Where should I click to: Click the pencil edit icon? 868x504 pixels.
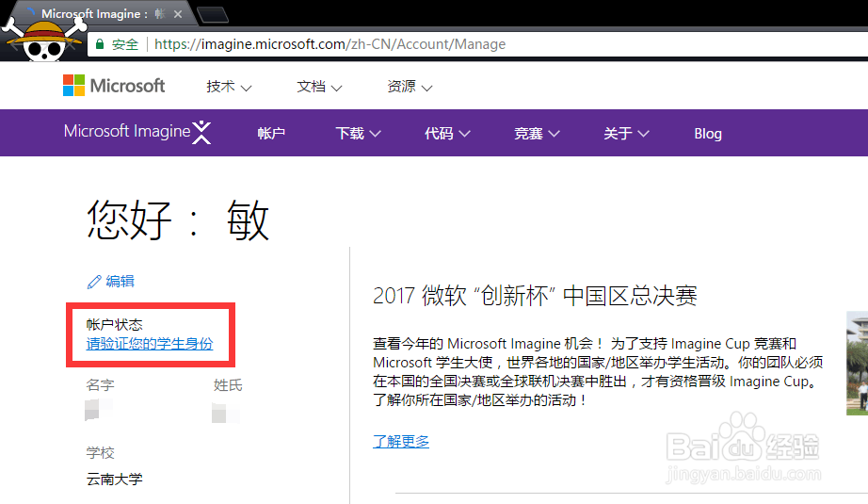click(94, 282)
